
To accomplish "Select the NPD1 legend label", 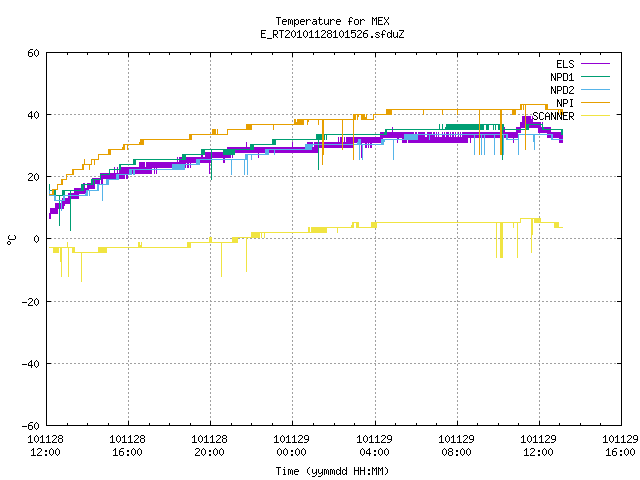I will pos(562,77).
